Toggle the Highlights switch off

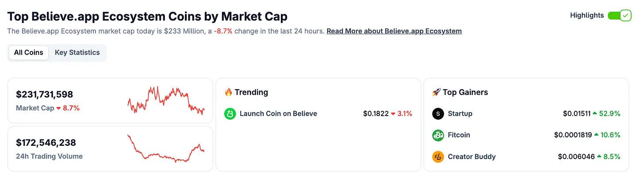click(x=620, y=16)
